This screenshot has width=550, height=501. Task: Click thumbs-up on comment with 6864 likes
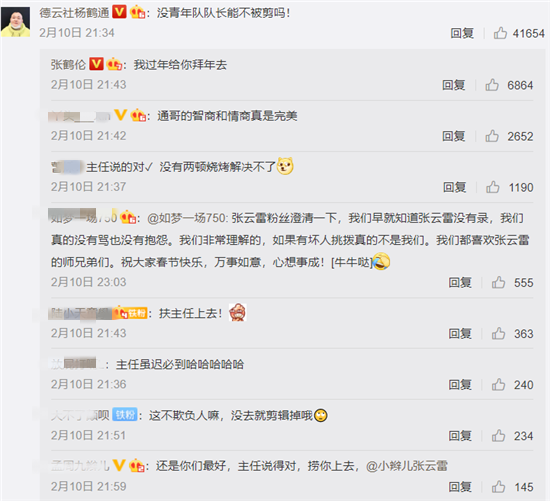coord(492,85)
